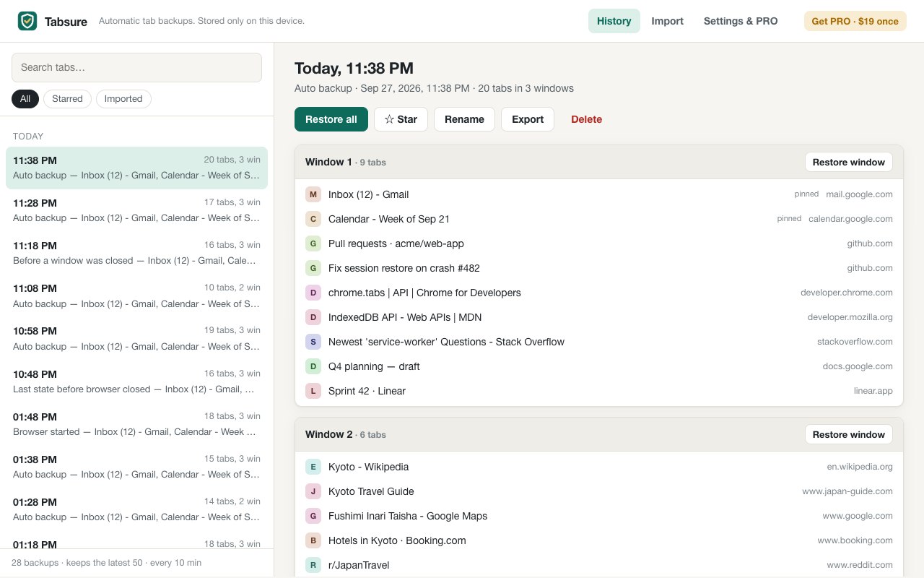924x578 pixels.
Task: Show All backups filter
Action: pos(25,99)
